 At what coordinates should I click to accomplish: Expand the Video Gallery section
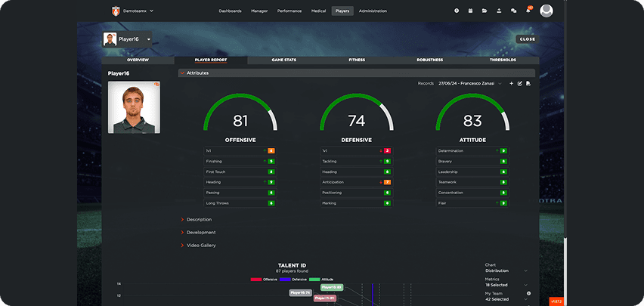point(200,246)
